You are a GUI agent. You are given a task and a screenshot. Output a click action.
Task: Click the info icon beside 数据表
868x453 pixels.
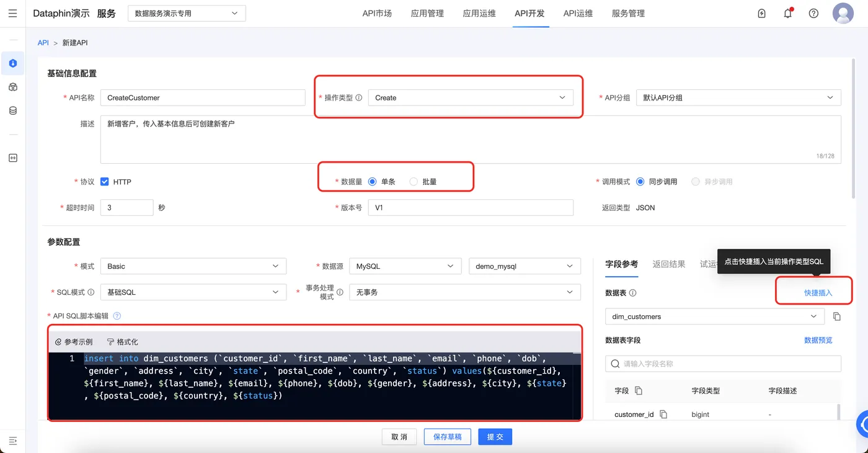(632, 293)
